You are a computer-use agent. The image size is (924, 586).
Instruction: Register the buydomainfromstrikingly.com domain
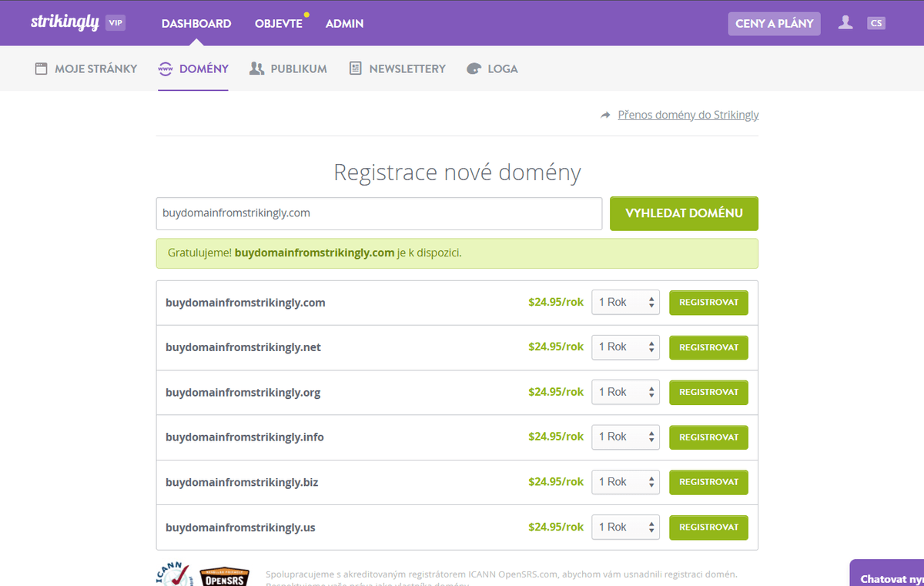(708, 303)
